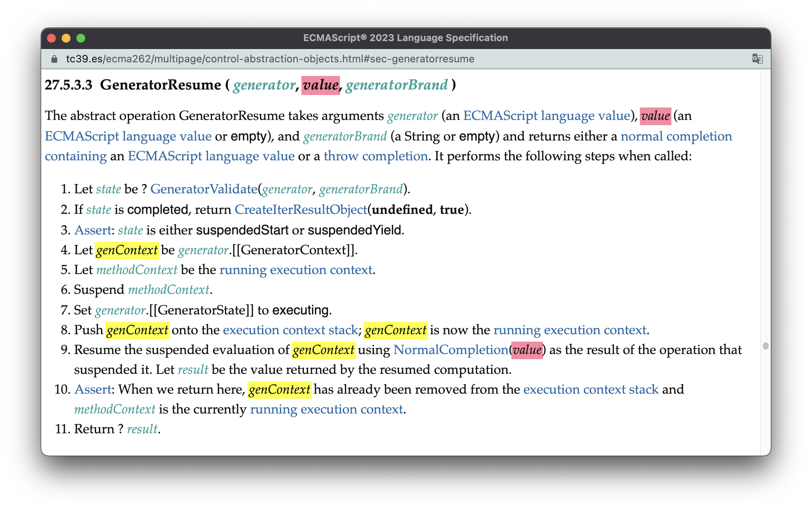Click highlighted 'value' in description paragraph
812x510 pixels.
656,116
